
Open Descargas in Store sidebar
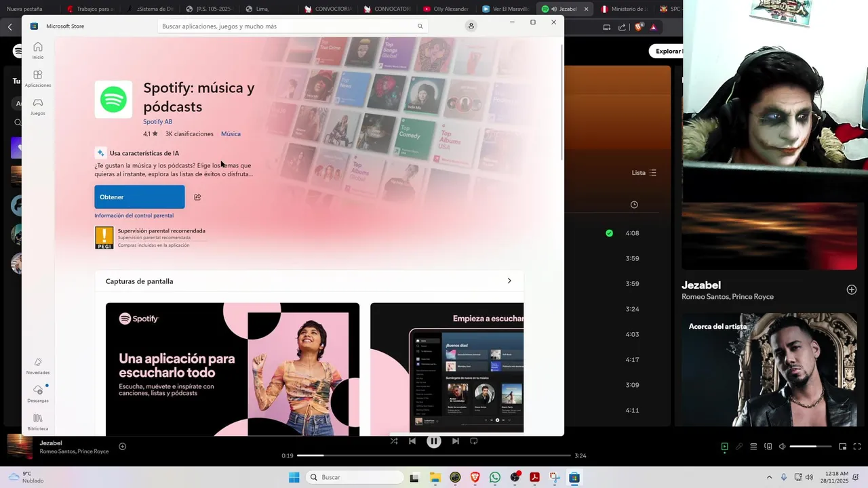pyautogui.click(x=38, y=394)
